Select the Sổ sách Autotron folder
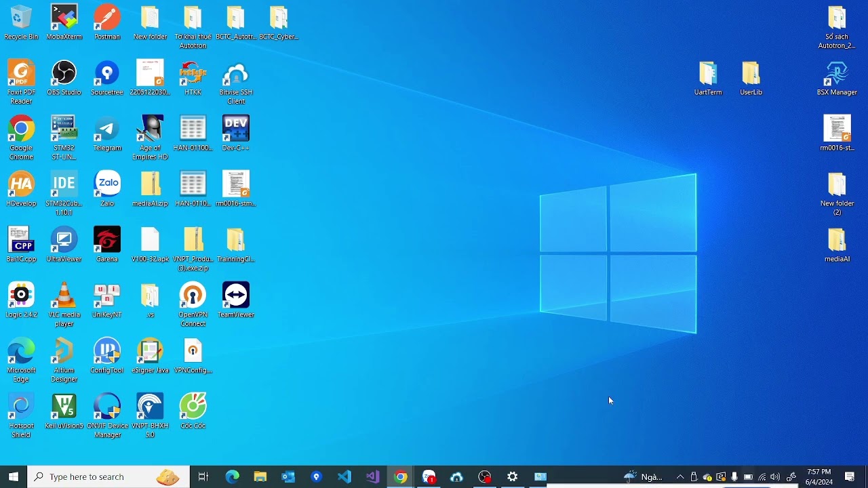868x488 pixels. pyautogui.click(x=837, y=27)
